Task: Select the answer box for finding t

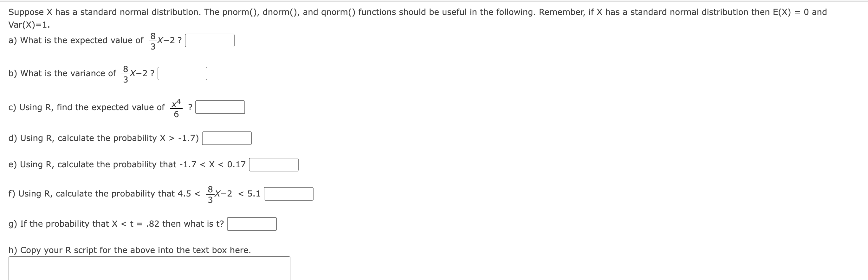Action: [x=252, y=223]
